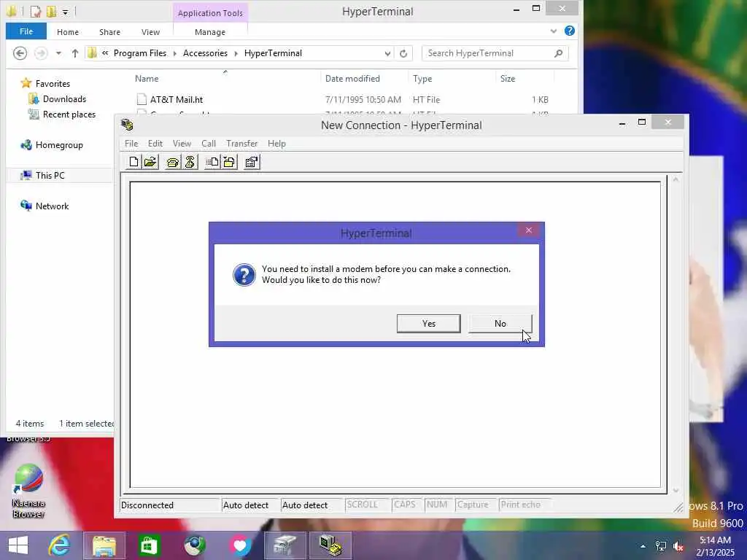Sort files by Name column header
The height and width of the screenshot is (560, 747).
tap(146, 79)
